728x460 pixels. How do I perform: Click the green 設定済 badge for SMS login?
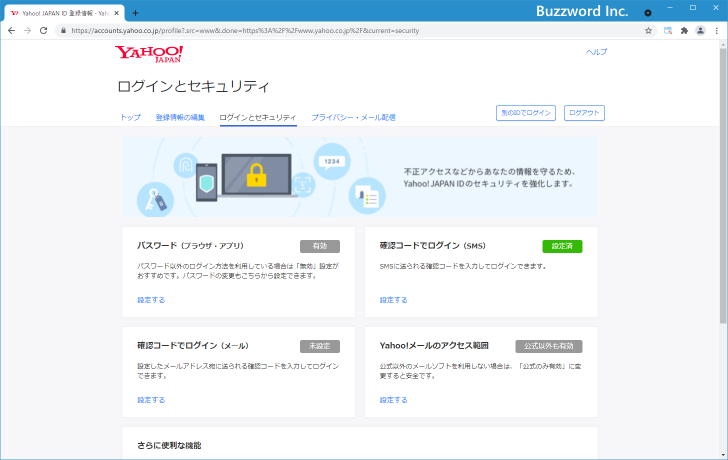click(562, 246)
